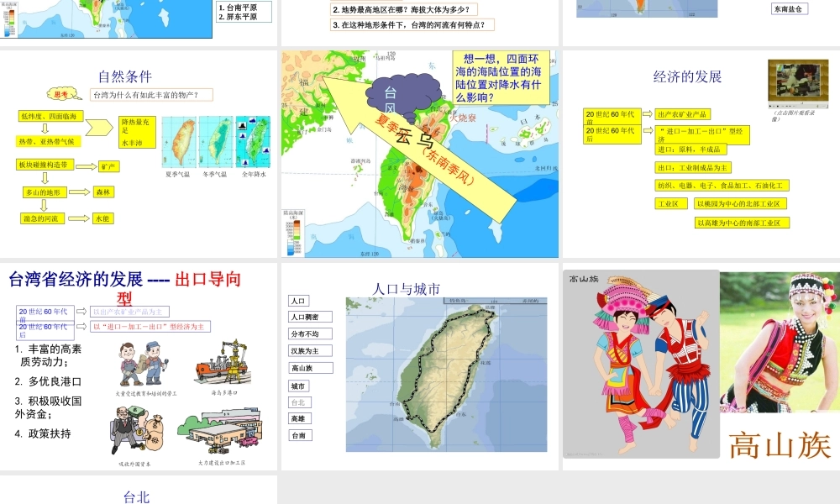Click the 东南盐仓 label box
The image size is (840, 504).
click(789, 8)
